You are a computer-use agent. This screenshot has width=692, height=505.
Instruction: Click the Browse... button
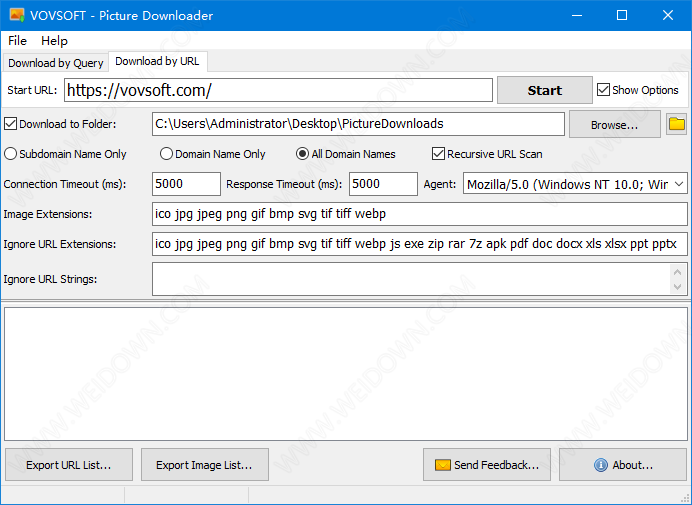tap(614, 124)
